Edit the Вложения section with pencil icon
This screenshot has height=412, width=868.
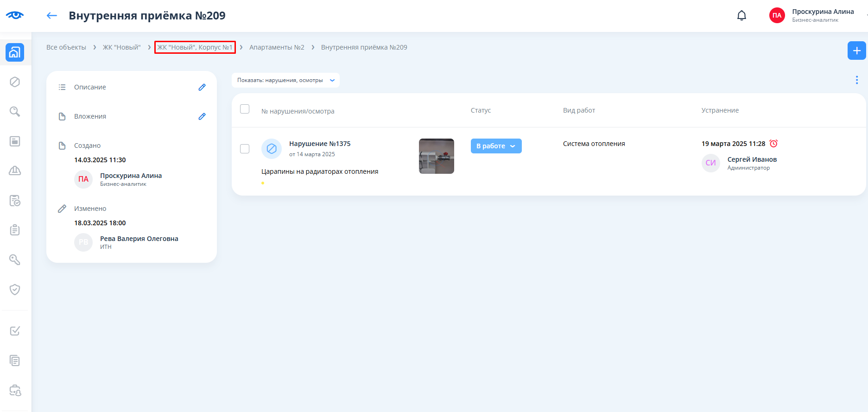click(202, 116)
